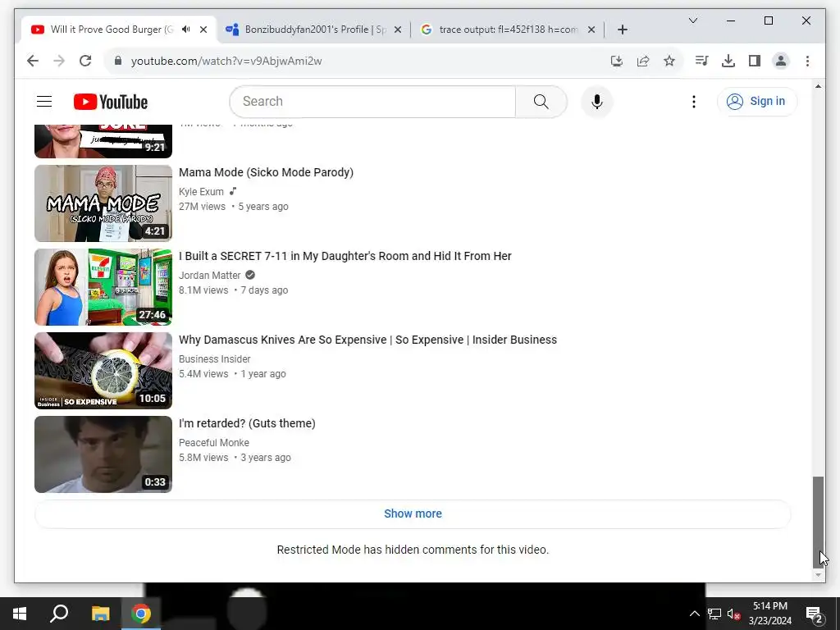Open the partially visible 9:21 video thumbnail
The height and width of the screenshot is (630, 840).
coord(103,141)
